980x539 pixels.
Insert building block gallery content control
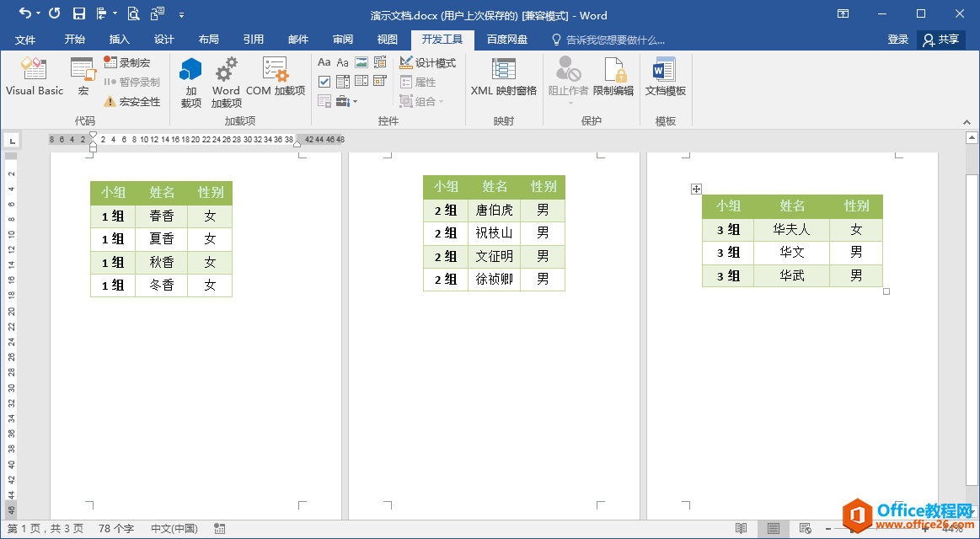click(x=380, y=62)
